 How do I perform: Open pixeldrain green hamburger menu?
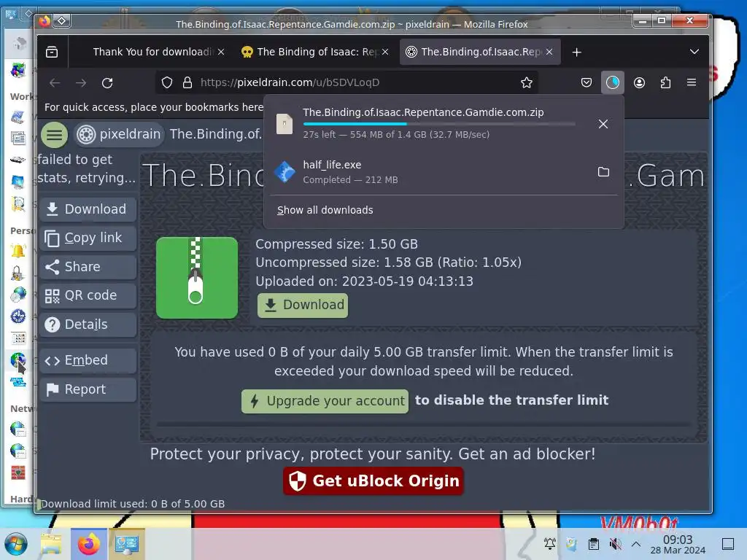[54, 135]
